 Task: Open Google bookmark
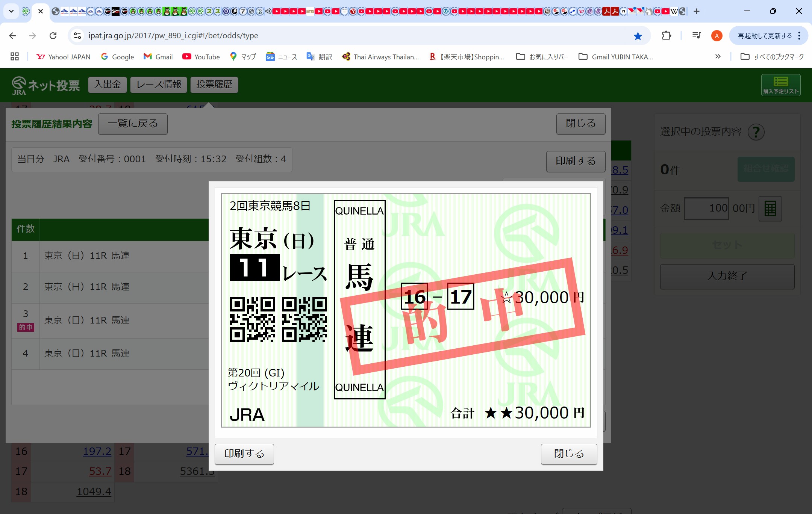pyautogui.click(x=117, y=57)
